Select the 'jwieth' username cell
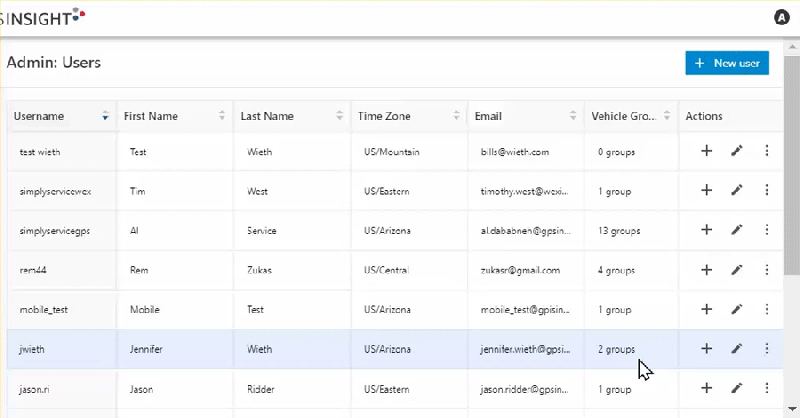 pos(62,349)
